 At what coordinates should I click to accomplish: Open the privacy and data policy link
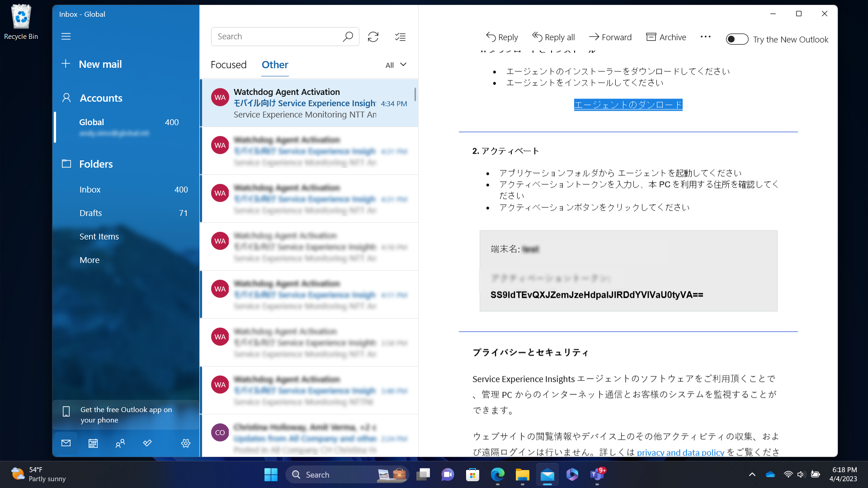click(x=680, y=452)
